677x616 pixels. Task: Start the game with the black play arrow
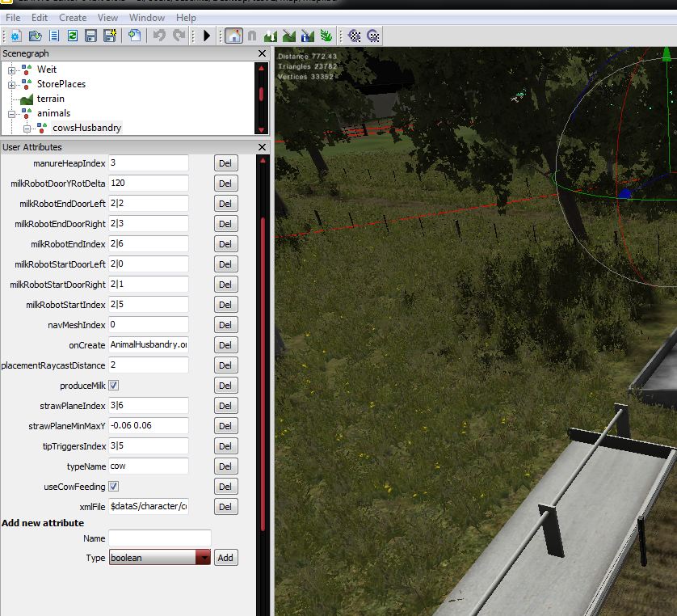pos(206,36)
